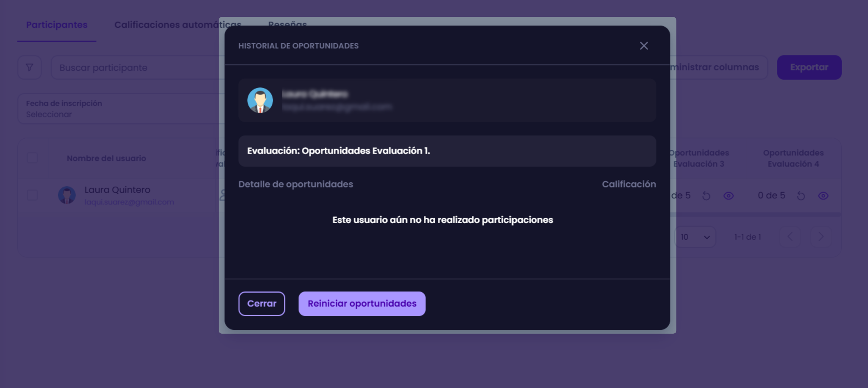The height and width of the screenshot is (388, 868).
Task: Switch to the Participantes tab
Action: coord(57,25)
